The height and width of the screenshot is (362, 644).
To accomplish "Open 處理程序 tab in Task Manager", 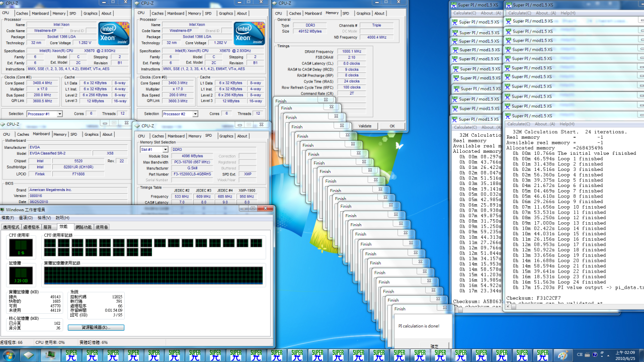I will [31, 227].
